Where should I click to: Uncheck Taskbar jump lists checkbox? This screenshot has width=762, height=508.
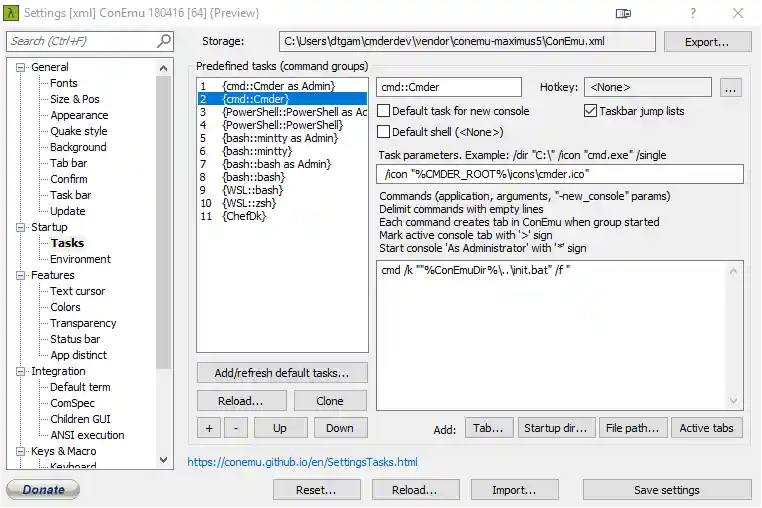tap(590, 111)
